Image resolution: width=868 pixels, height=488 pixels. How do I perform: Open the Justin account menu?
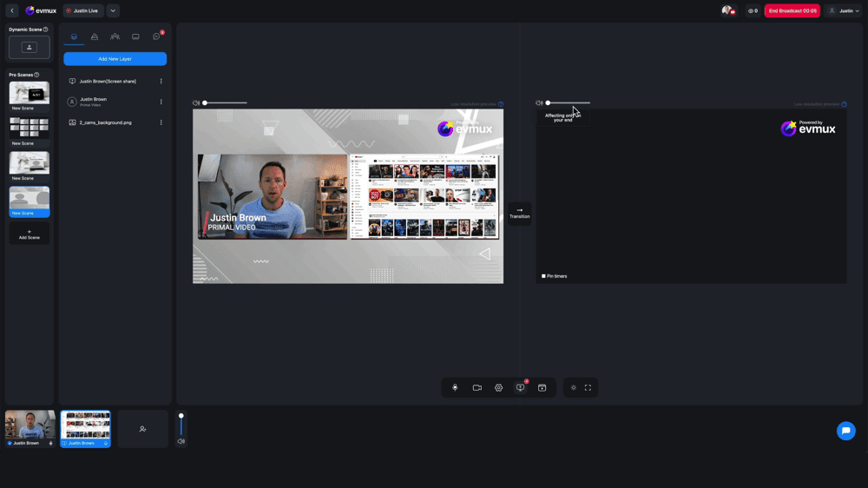[x=844, y=10]
